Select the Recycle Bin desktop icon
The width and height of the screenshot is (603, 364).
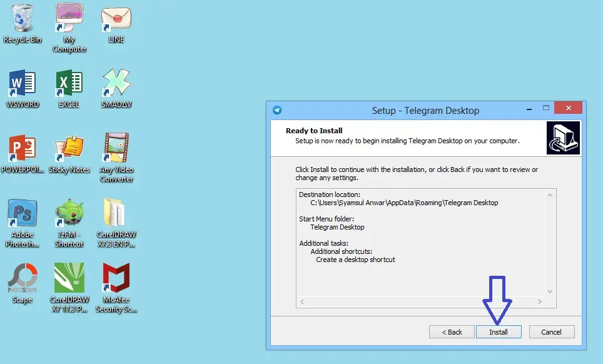[23, 24]
